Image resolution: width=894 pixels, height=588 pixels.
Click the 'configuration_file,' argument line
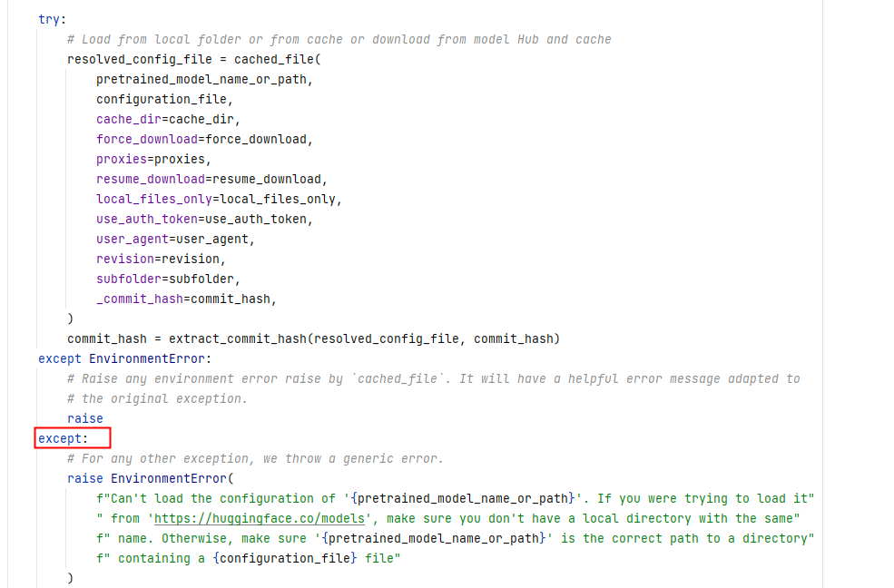point(165,99)
